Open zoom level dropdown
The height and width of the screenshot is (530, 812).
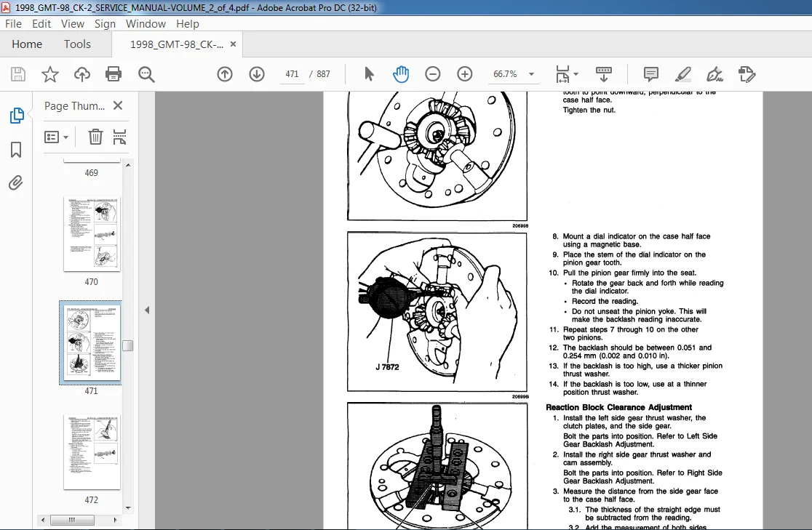point(531,74)
